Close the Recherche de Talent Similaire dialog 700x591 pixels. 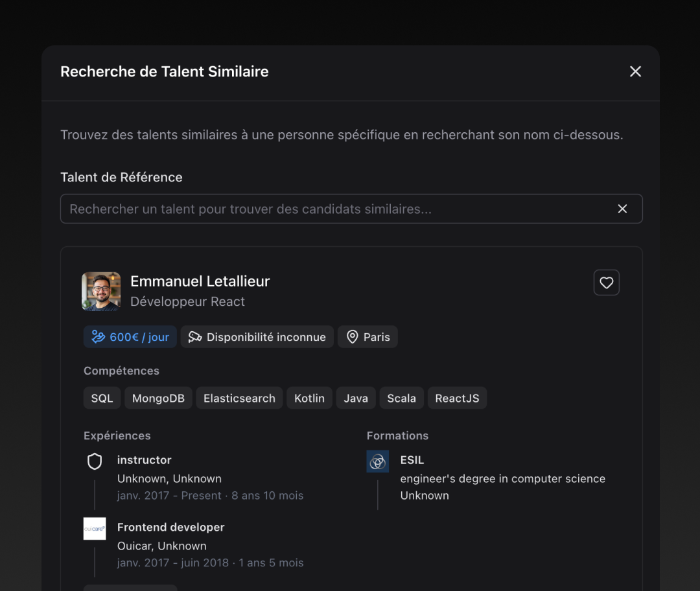tap(635, 71)
